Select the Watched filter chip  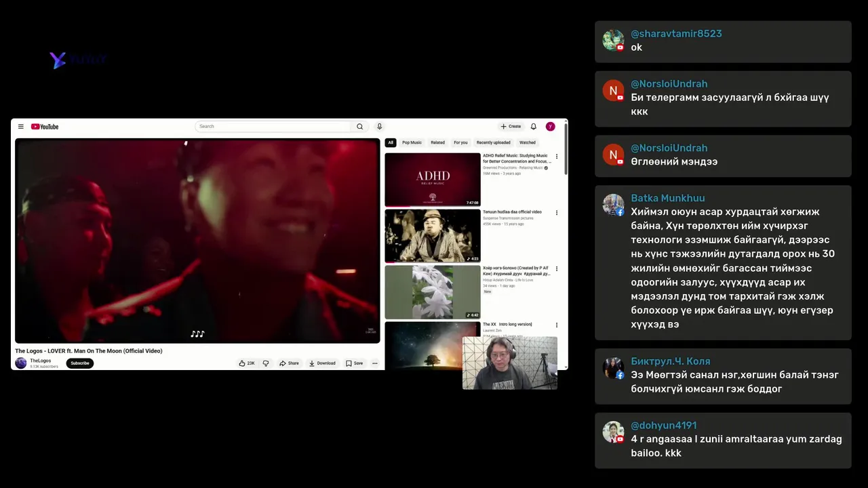(x=528, y=143)
